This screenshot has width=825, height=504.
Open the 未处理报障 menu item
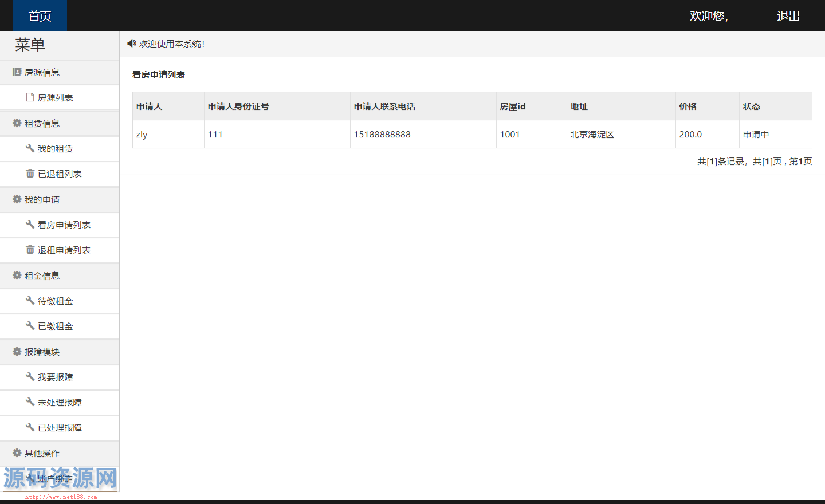(60, 403)
